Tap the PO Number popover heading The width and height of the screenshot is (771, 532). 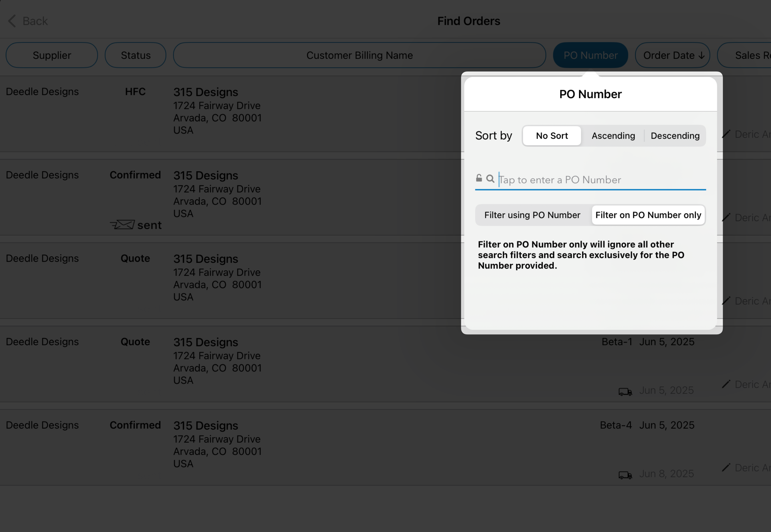[x=591, y=94]
